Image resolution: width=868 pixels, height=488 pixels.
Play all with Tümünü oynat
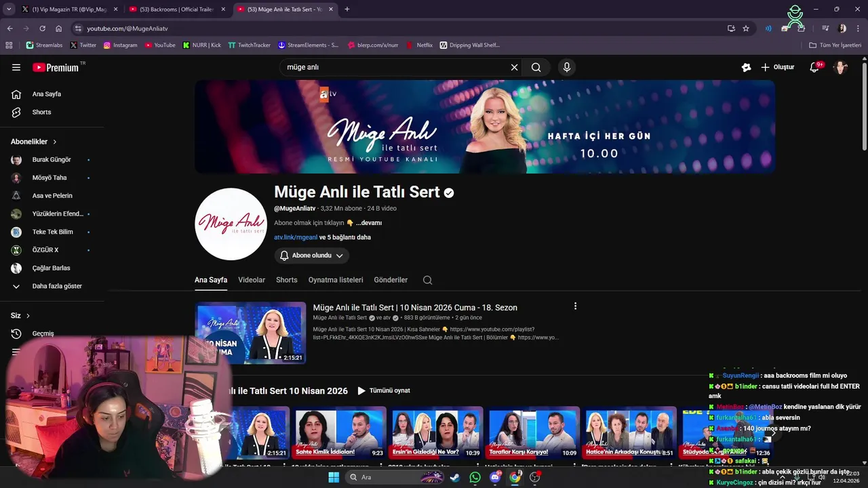coord(384,390)
